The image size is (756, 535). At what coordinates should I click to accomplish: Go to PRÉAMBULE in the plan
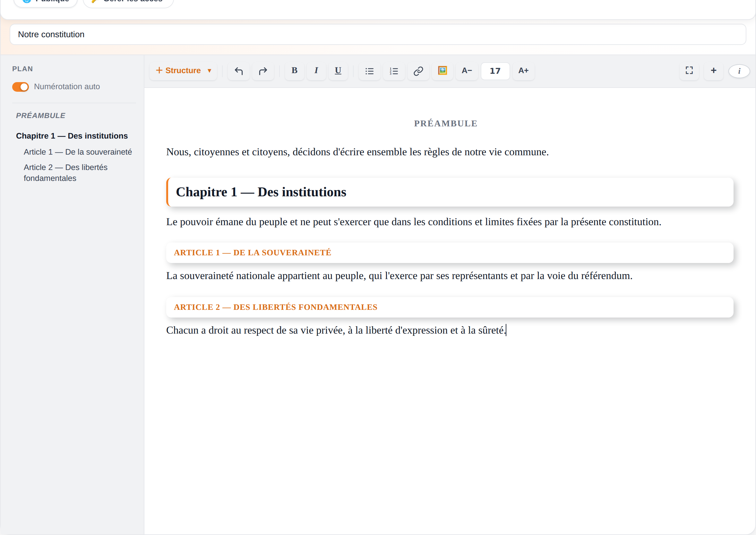coord(40,116)
